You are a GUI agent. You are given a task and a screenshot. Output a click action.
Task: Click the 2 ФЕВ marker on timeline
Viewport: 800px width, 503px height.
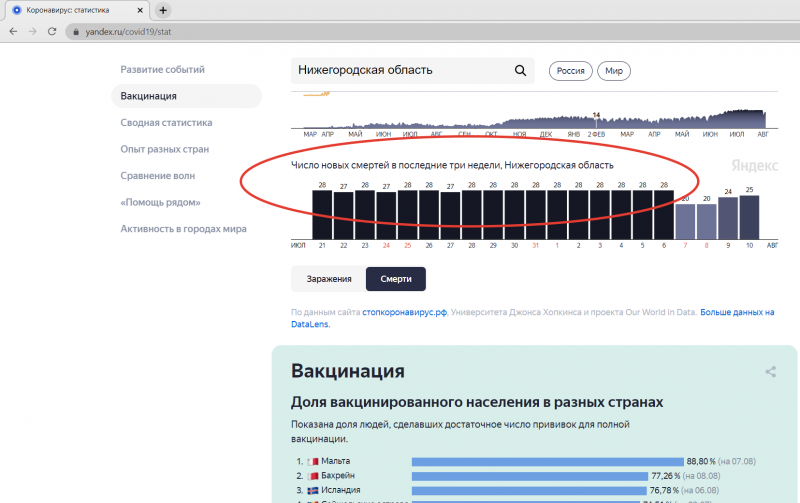[x=596, y=134]
